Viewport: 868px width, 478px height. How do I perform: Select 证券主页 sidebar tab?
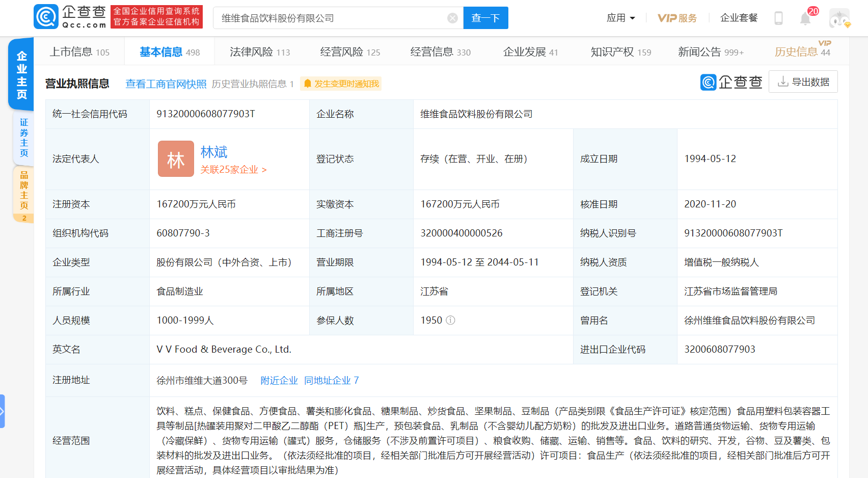click(x=23, y=138)
